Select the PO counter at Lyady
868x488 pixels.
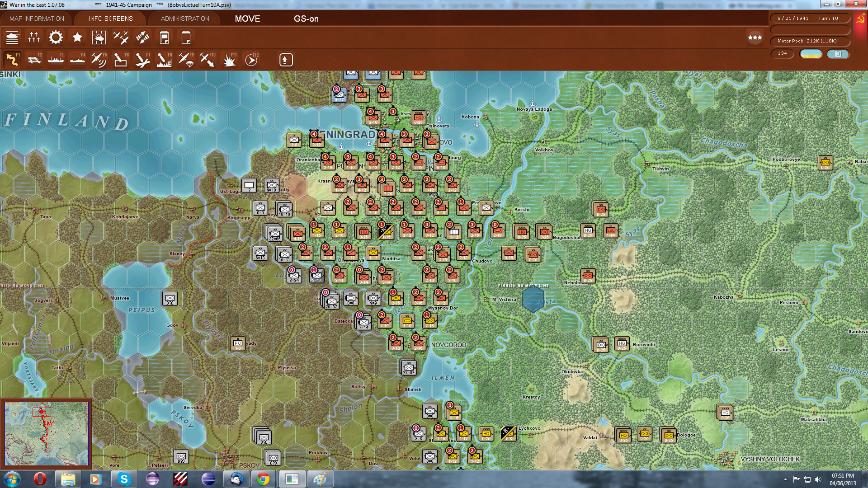238,343
